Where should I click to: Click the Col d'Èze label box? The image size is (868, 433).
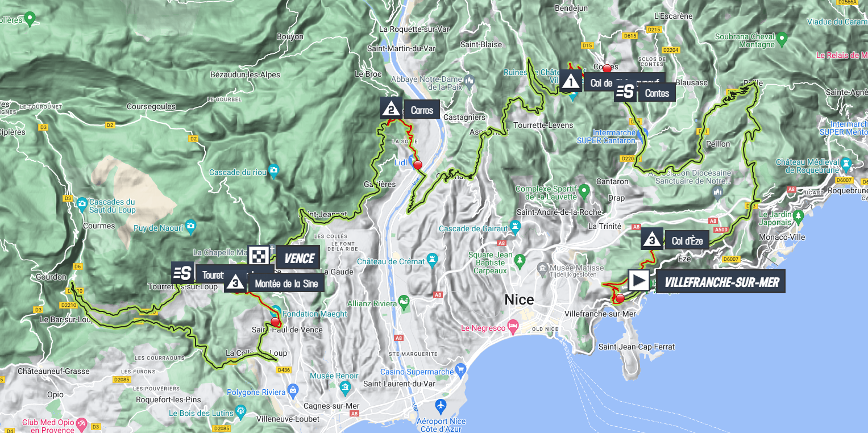click(687, 240)
